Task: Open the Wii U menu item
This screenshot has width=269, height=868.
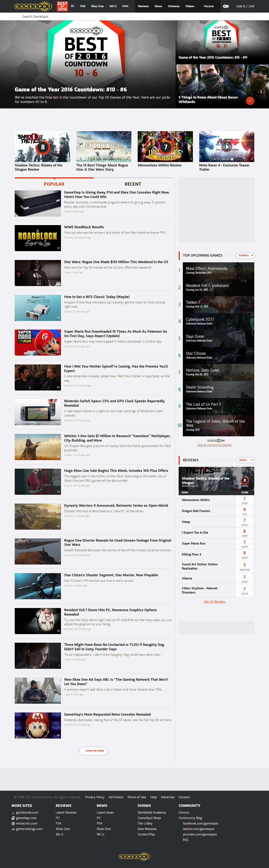Action: click(x=113, y=6)
